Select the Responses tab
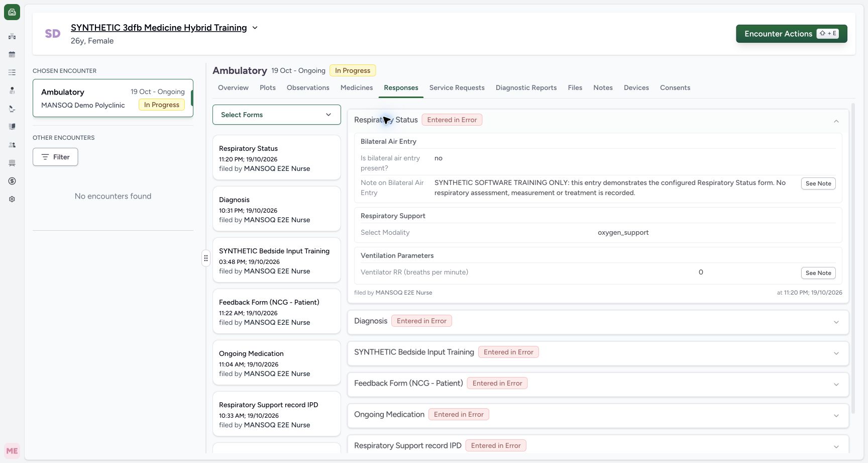The height and width of the screenshot is (463, 868). (x=401, y=87)
